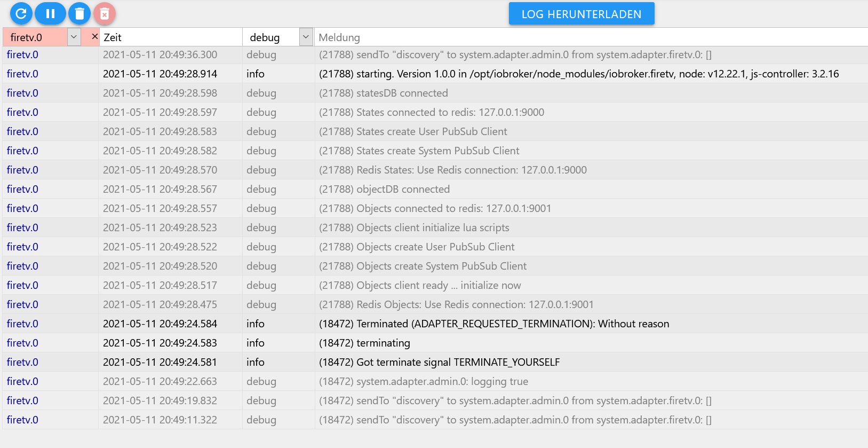Viewport: 868px width, 448px height.
Task: Click firetv.0 in the 20:49:24.584 row
Action: (x=22, y=324)
